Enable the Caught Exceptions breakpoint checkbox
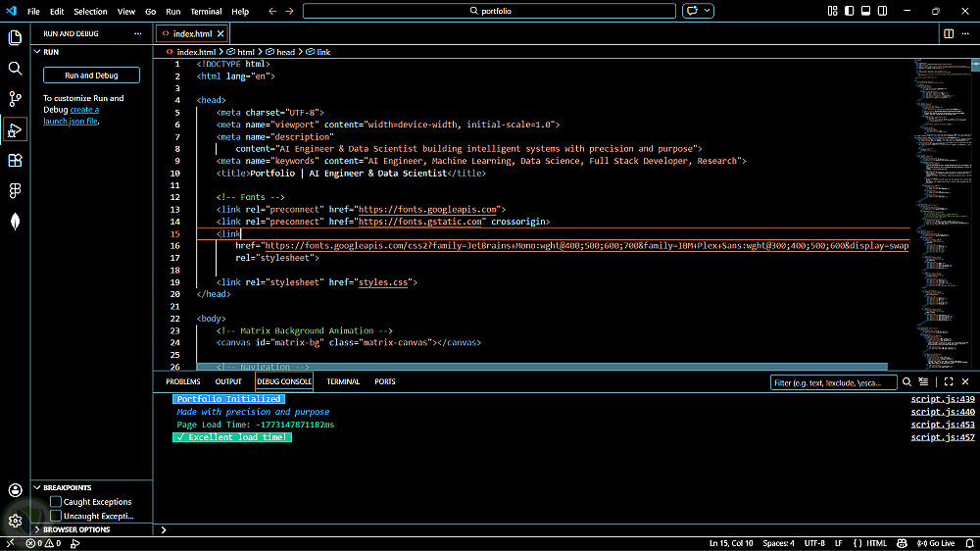Image resolution: width=980 pixels, height=551 pixels. point(56,502)
